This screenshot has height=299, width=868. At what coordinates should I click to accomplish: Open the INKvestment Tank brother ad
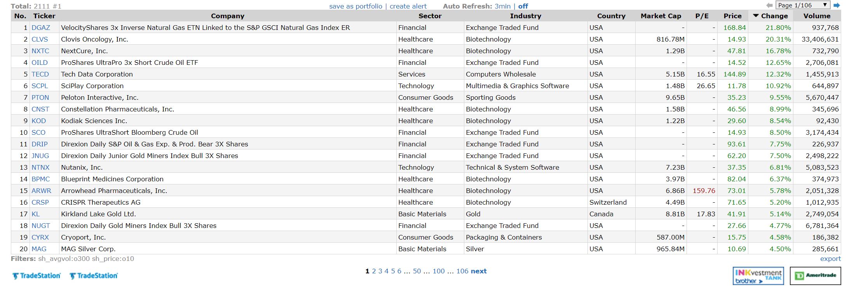pyautogui.click(x=758, y=276)
